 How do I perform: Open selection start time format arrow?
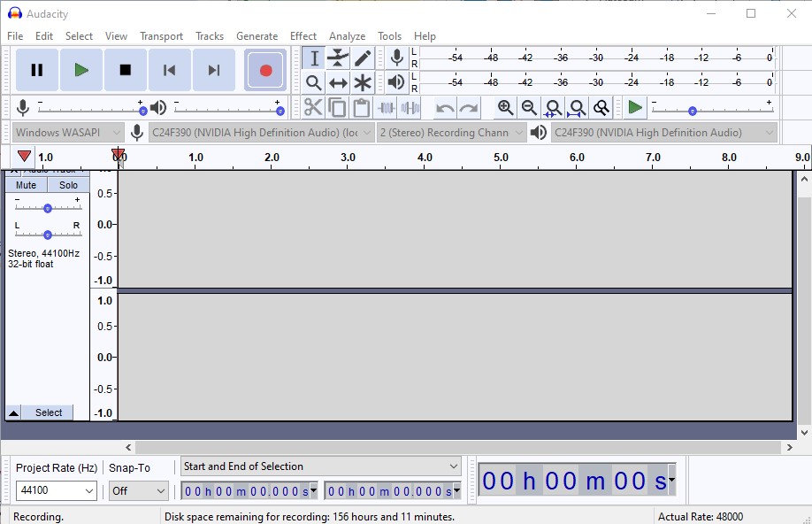(x=313, y=489)
